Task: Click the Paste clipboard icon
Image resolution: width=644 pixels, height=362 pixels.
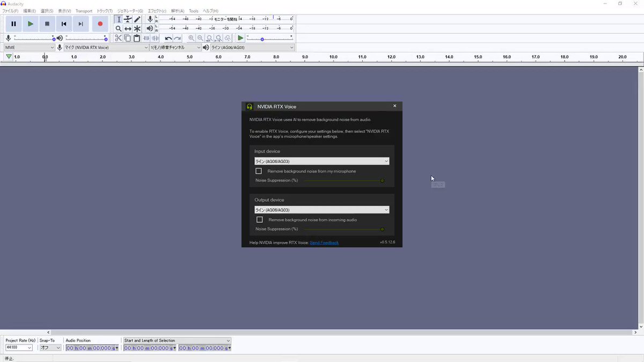Action: click(x=137, y=38)
